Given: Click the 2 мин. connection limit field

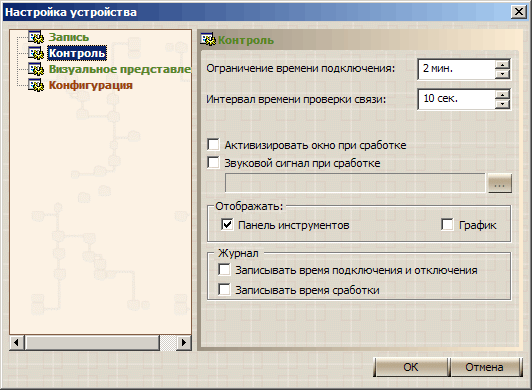Looking at the screenshot, I should (x=457, y=69).
